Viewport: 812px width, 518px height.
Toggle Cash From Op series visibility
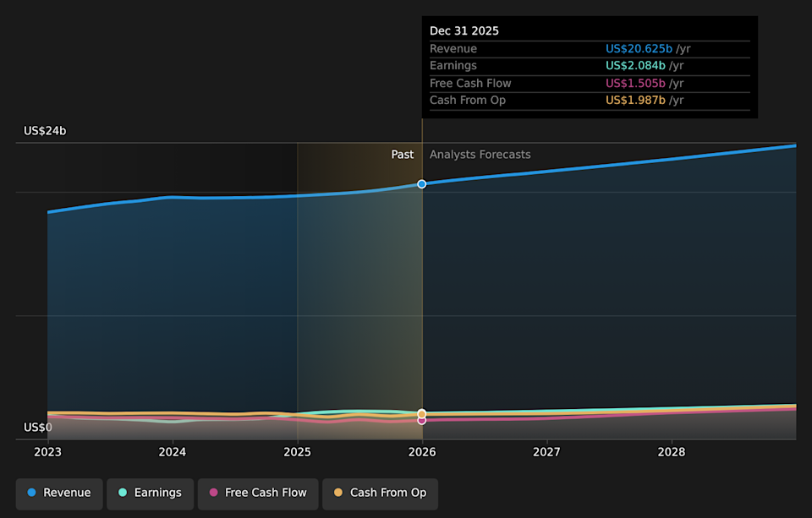[380, 493]
